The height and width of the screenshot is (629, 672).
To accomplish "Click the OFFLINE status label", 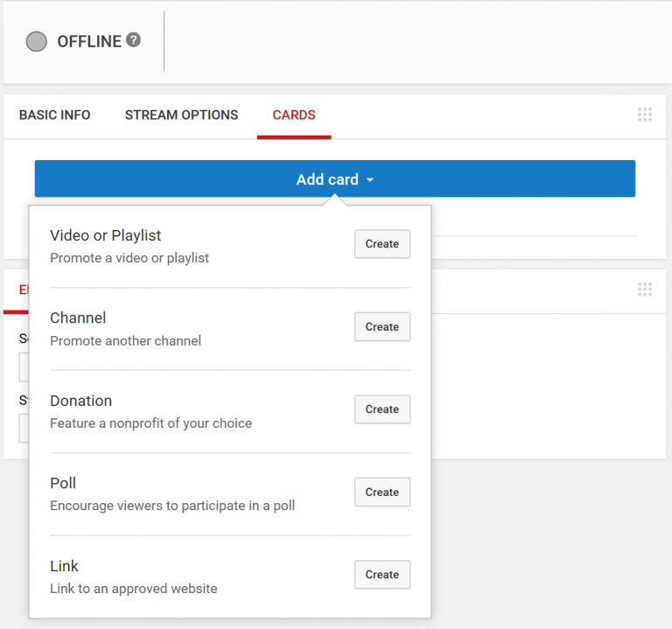I will pyautogui.click(x=89, y=42).
